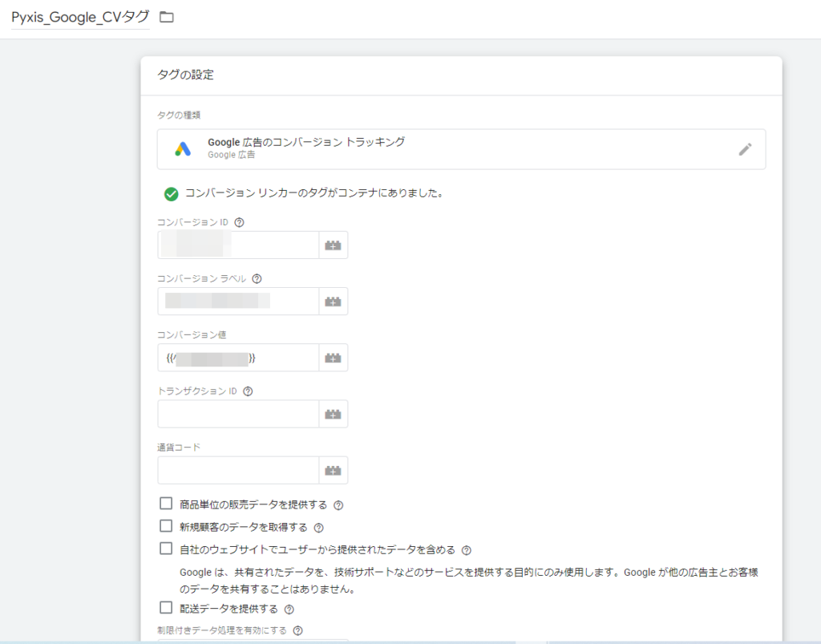821x644 pixels.
Task: Toggle 自社のウェブサイトでユーザーから提供されたデータを含める checkbox
Action: pyautogui.click(x=166, y=549)
